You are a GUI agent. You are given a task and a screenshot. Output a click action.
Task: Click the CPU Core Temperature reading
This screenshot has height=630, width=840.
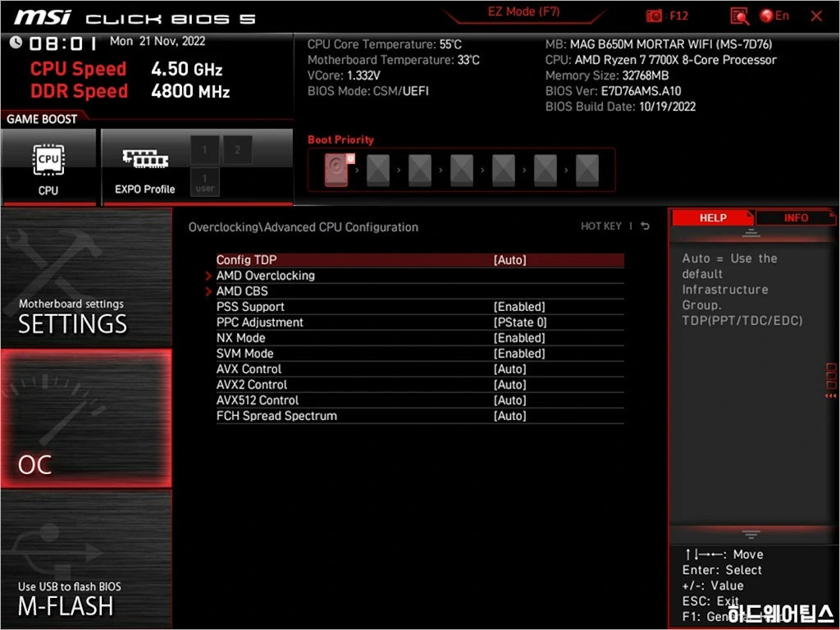click(384, 44)
